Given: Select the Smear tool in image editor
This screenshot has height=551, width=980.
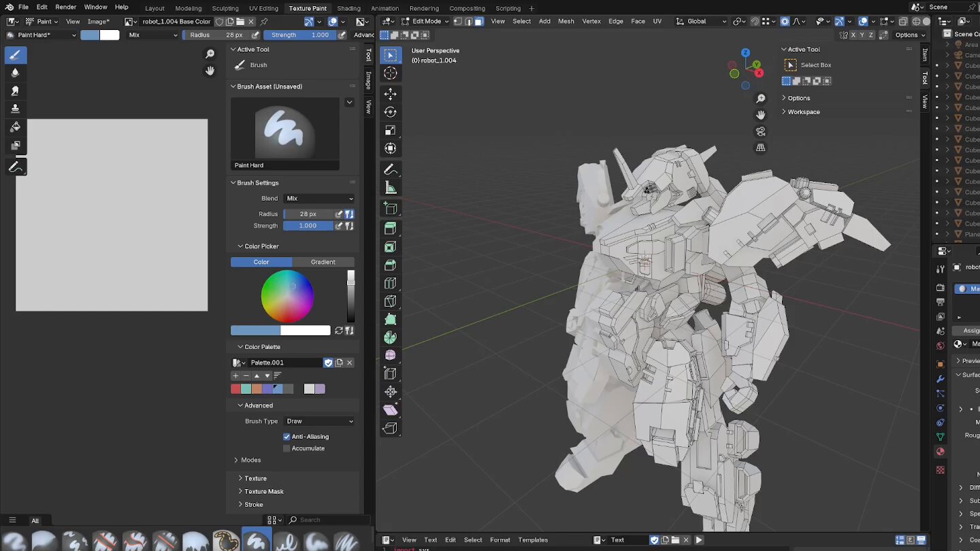Looking at the screenshot, I should (15, 90).
